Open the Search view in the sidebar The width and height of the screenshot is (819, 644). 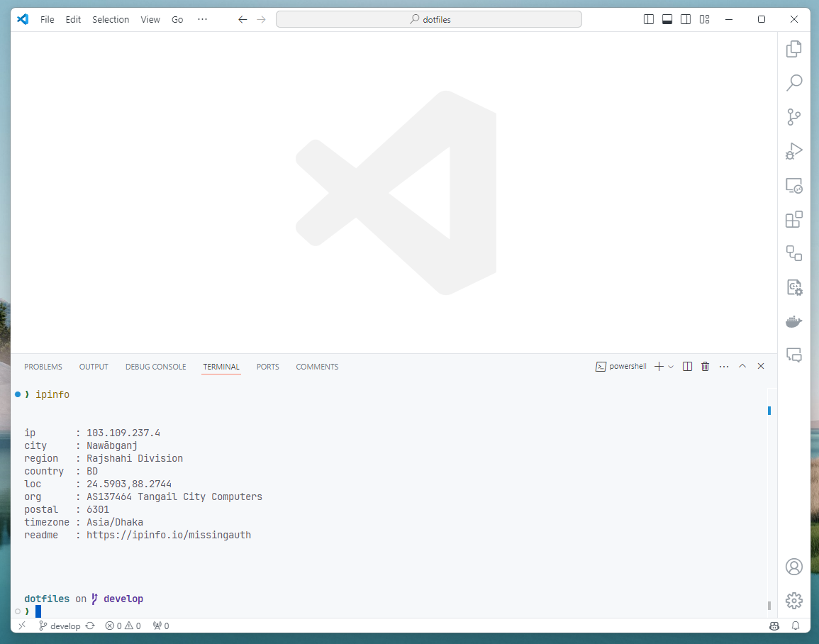(794, 82)
